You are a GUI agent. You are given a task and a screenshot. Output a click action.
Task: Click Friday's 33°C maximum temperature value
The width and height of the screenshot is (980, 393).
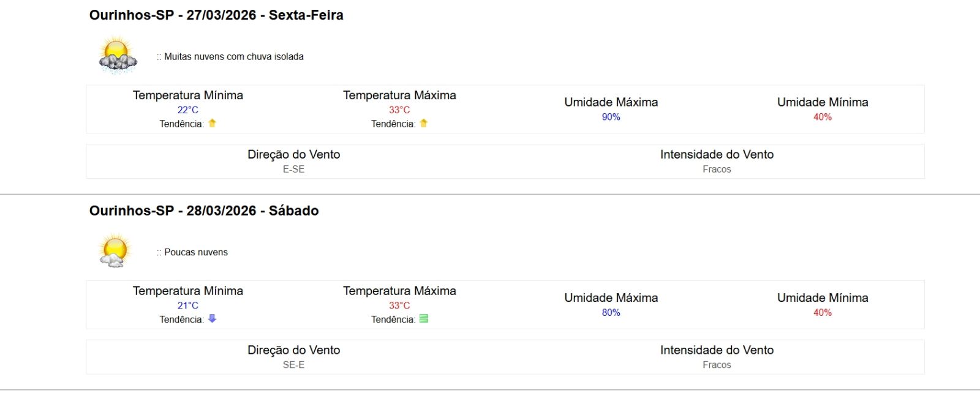coord(399,110)
